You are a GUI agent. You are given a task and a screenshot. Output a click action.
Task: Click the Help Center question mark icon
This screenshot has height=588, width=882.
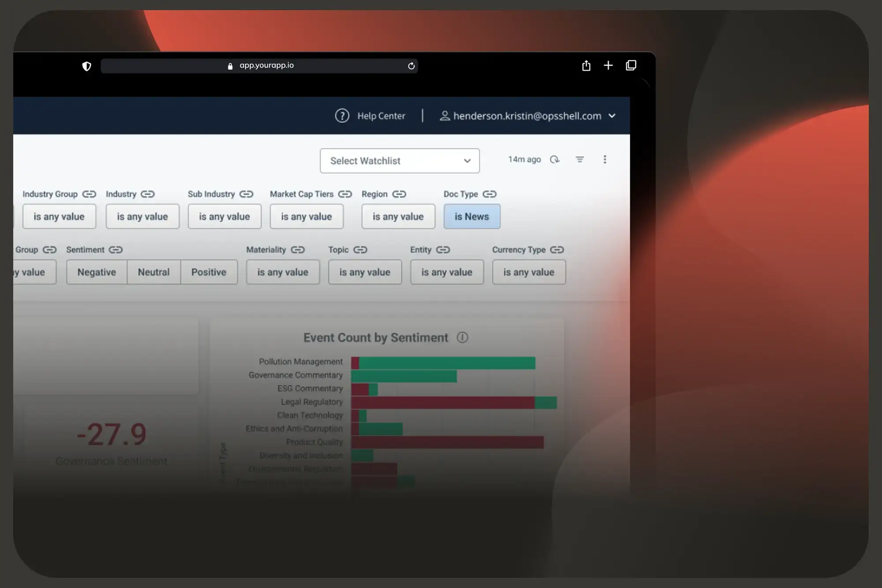click(342, 116)
